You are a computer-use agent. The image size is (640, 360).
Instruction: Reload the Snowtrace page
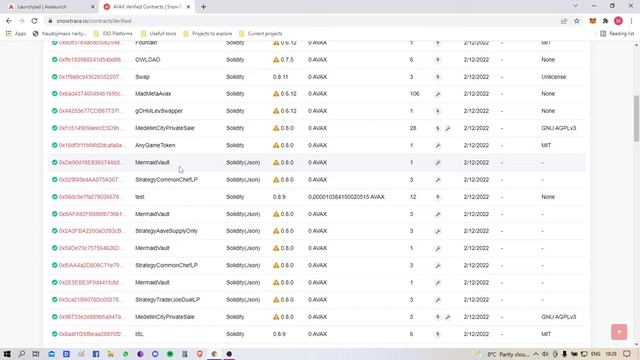34,21
